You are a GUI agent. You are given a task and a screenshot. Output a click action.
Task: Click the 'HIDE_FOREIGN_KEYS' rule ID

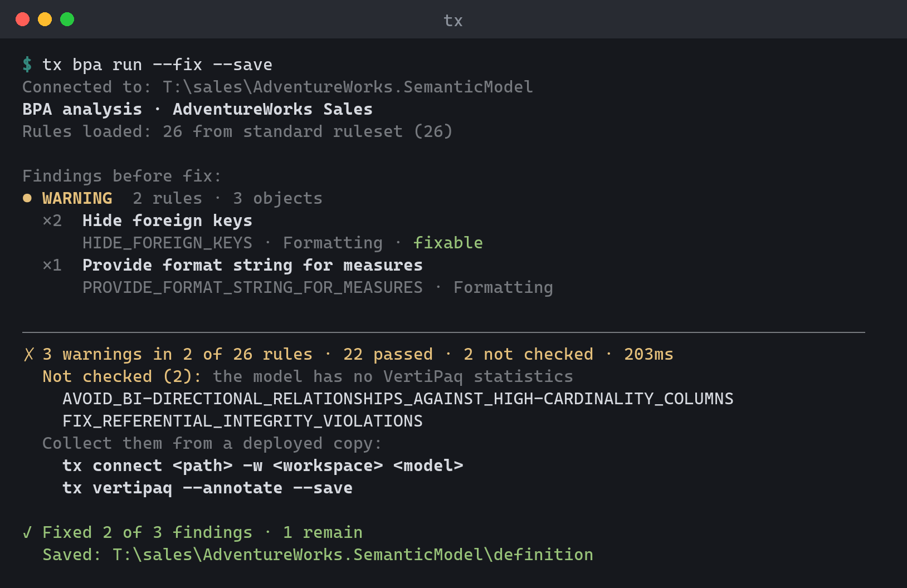167,243
